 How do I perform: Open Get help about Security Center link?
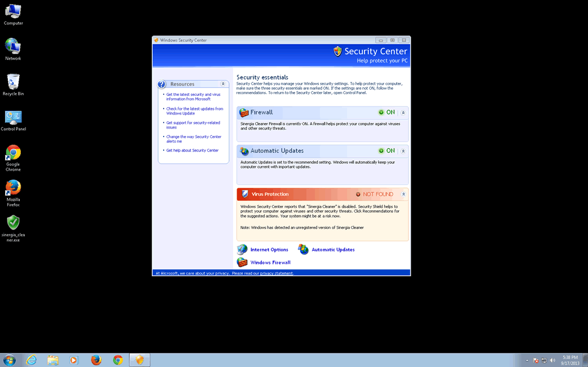(192, 151)
